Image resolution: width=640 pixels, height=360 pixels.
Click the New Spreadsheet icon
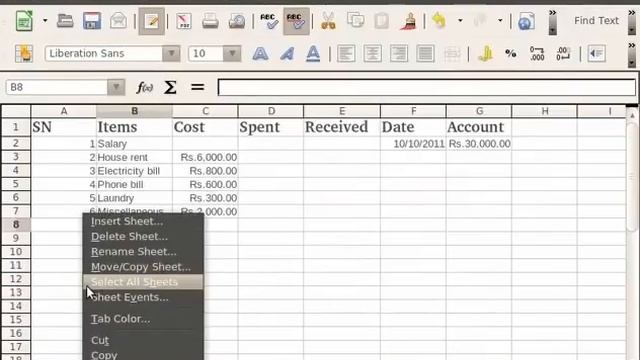(x=24, y=20)
